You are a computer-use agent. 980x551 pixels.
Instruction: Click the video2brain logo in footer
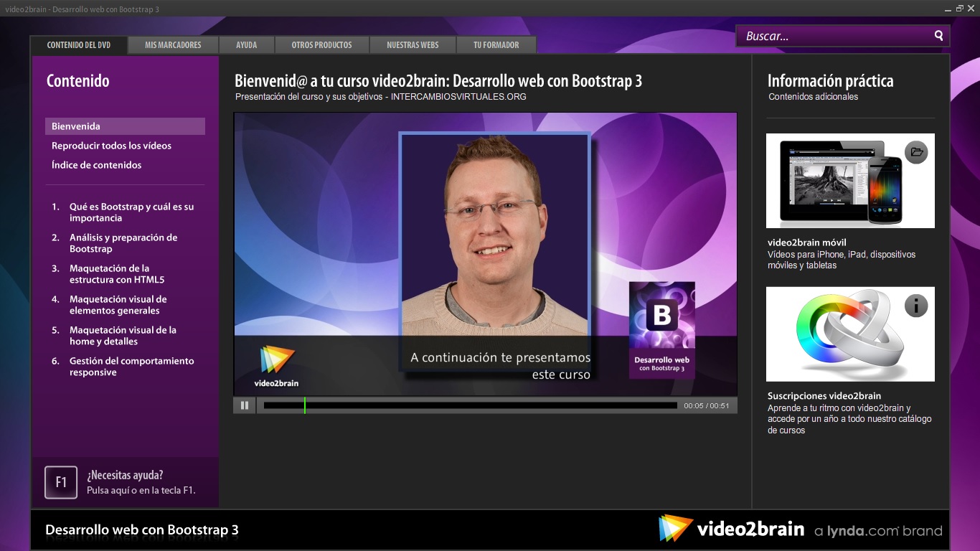coord(732,529)
